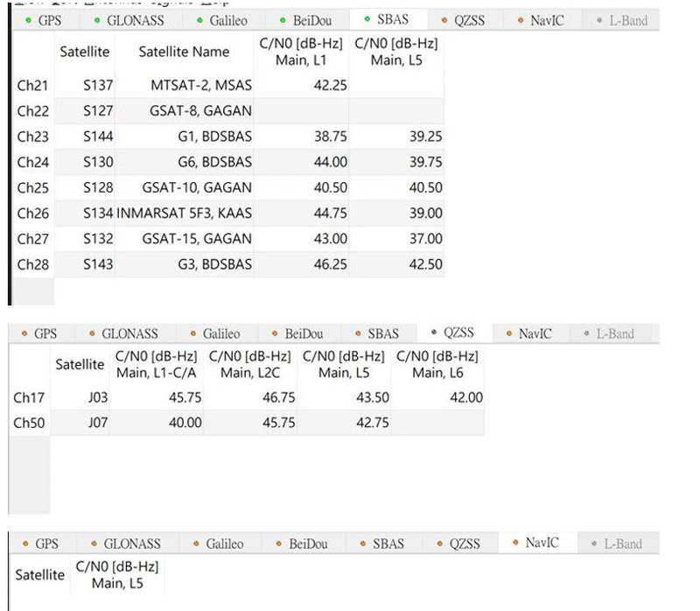Switch to QZSS tab above the SBAS table
Screen dimensions: 700x611
point(464,20)
